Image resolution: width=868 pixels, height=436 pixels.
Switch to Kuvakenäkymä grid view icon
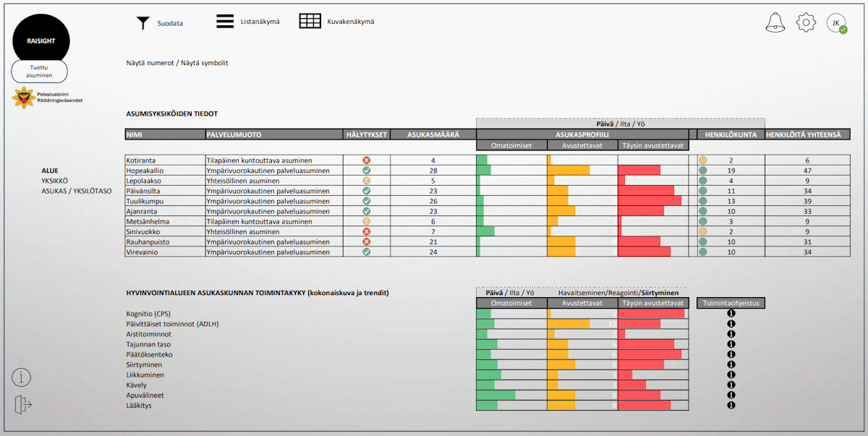[x=310, y=22]
